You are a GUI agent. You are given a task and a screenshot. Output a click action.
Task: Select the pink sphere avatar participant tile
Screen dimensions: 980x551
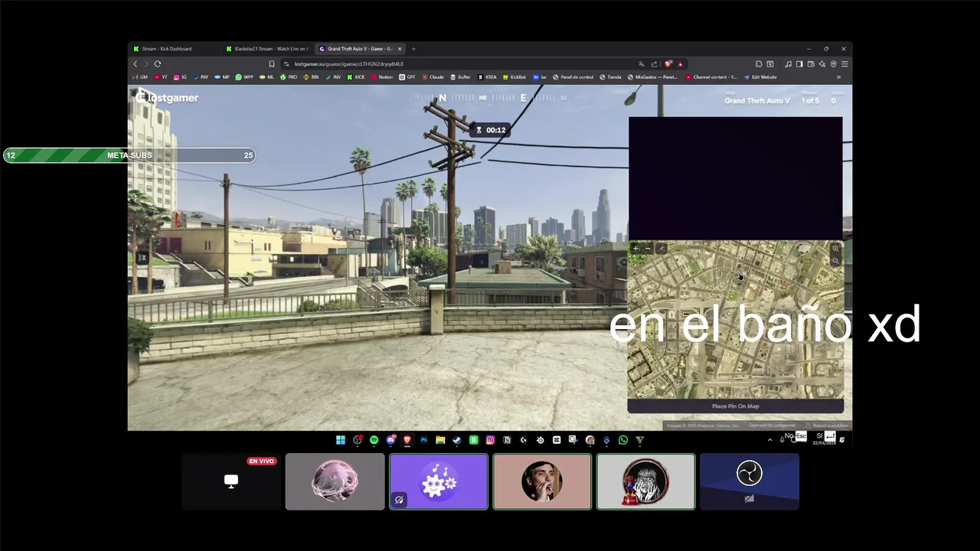pos(335,481)
